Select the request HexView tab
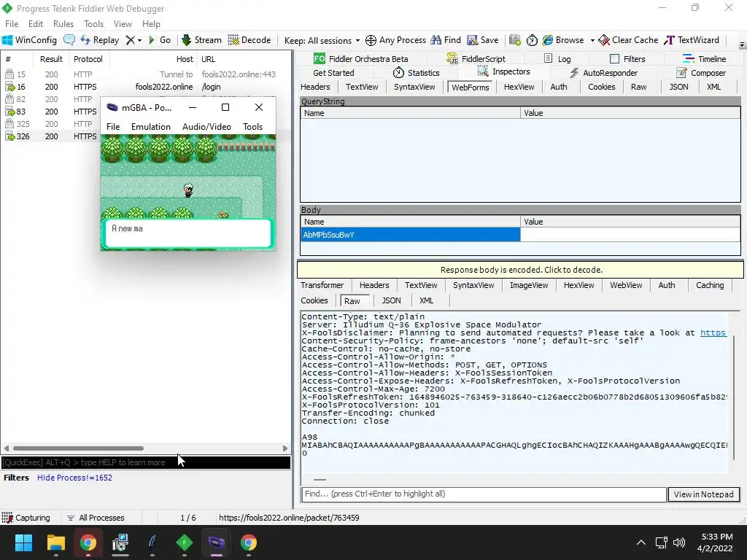 (519, 87)
